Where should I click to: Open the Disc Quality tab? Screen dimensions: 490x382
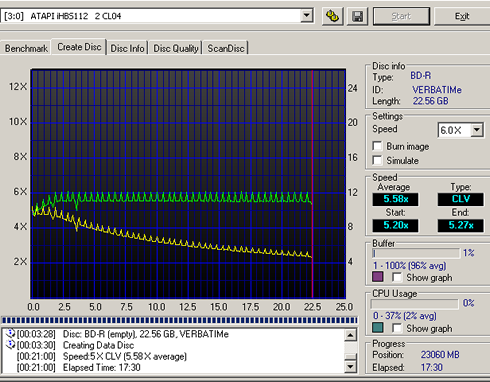(x=176, y=48)
